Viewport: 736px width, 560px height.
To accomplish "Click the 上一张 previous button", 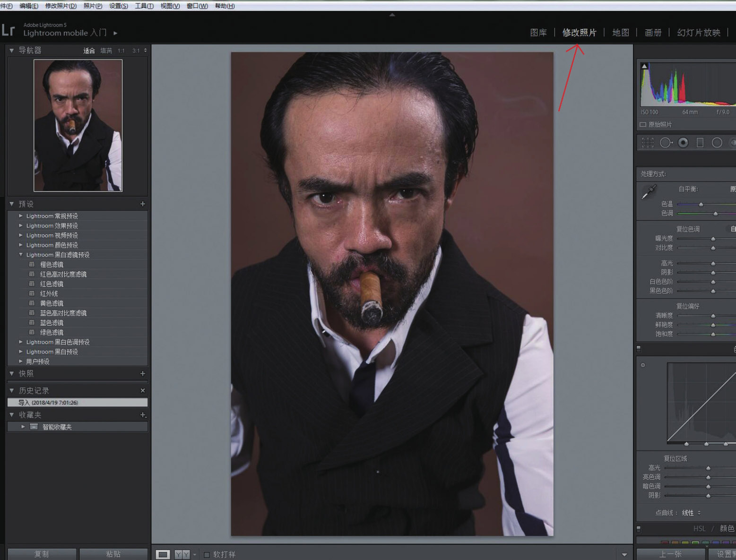I will [x=670, y=554].
